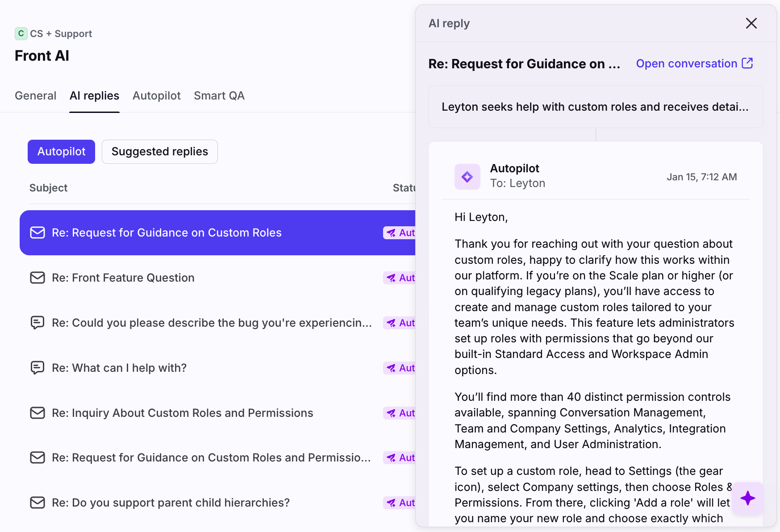Switch to the General tab
Screen dimensions: 780x532
pos(35,96)
